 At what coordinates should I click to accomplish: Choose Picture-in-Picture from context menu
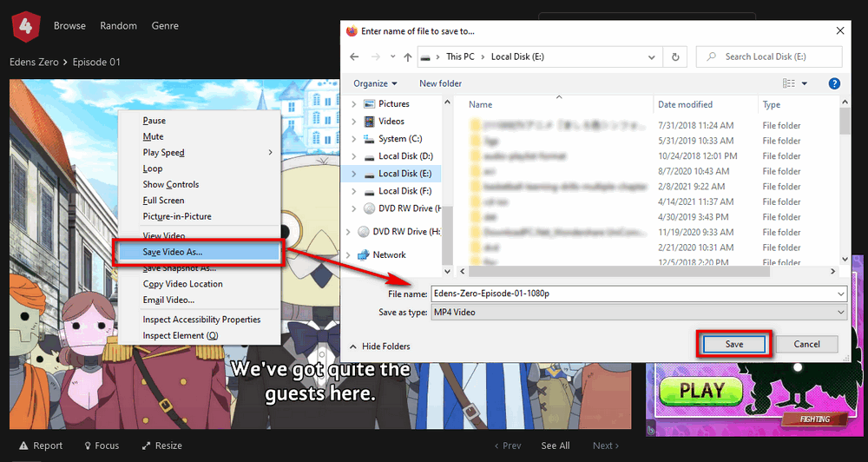coord(177,216)
